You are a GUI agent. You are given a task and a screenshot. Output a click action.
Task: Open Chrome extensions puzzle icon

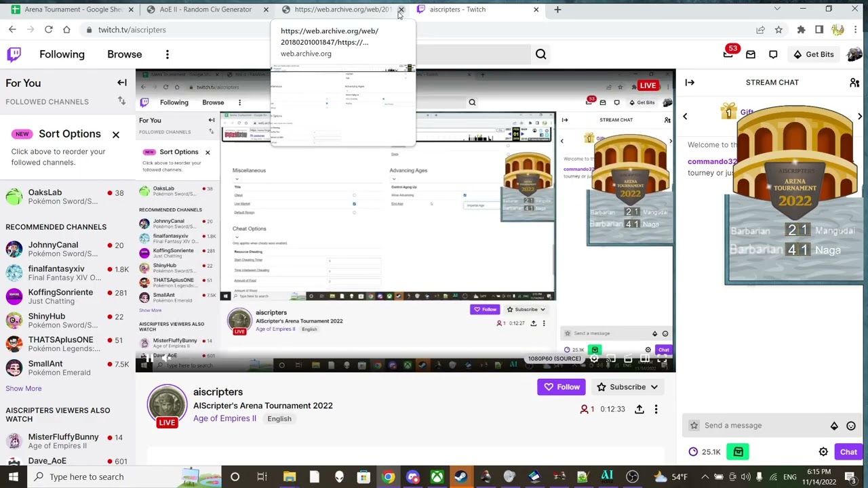[x=801, y=30]
